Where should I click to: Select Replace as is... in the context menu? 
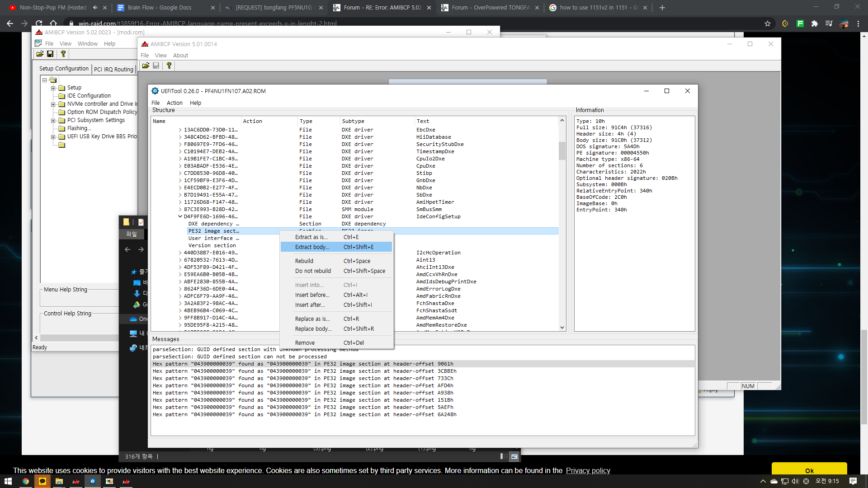(x=312, y=319)
